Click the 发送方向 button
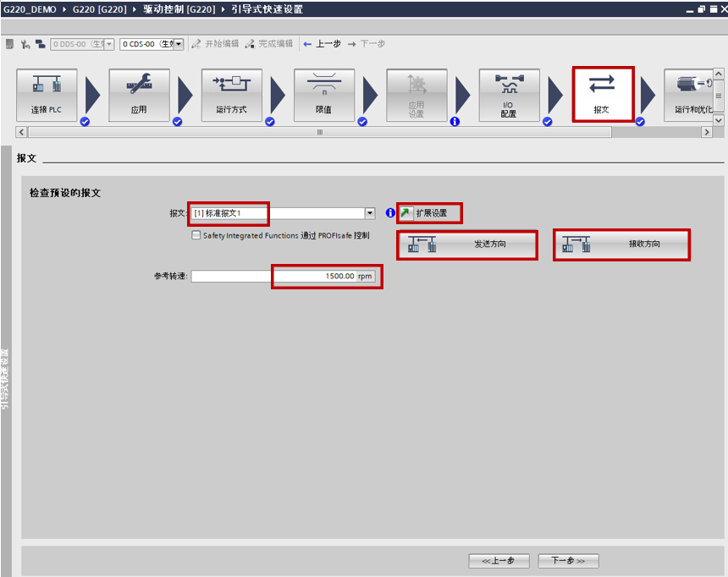Screen dimensions: 728x577 click(467, 245)
